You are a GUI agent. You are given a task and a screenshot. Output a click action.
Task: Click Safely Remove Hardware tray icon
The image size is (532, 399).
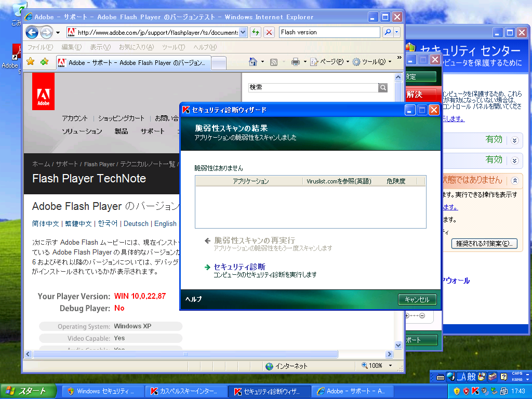(x=494, y=391)
